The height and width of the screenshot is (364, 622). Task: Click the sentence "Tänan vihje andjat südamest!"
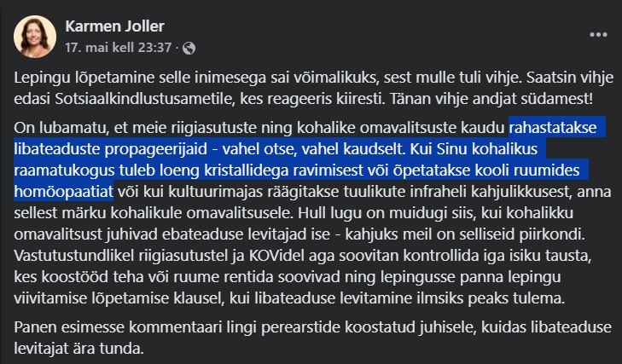point(491,99)
